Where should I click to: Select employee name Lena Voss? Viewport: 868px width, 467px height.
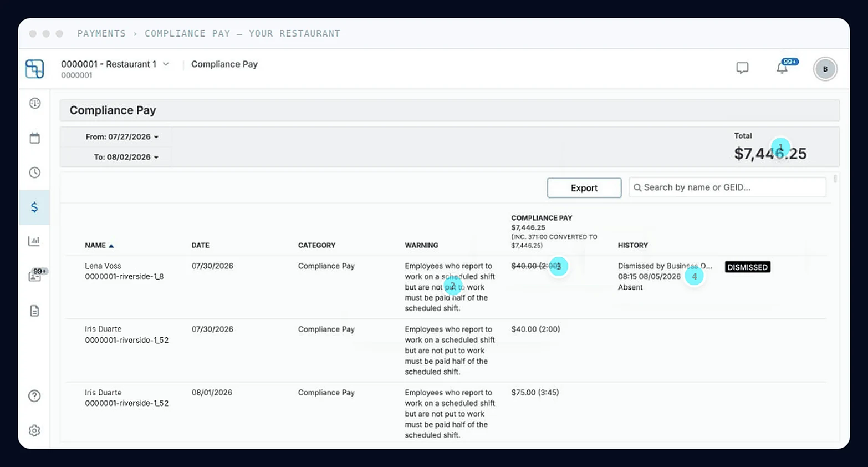pyautogui.click(x=103, y=266)
